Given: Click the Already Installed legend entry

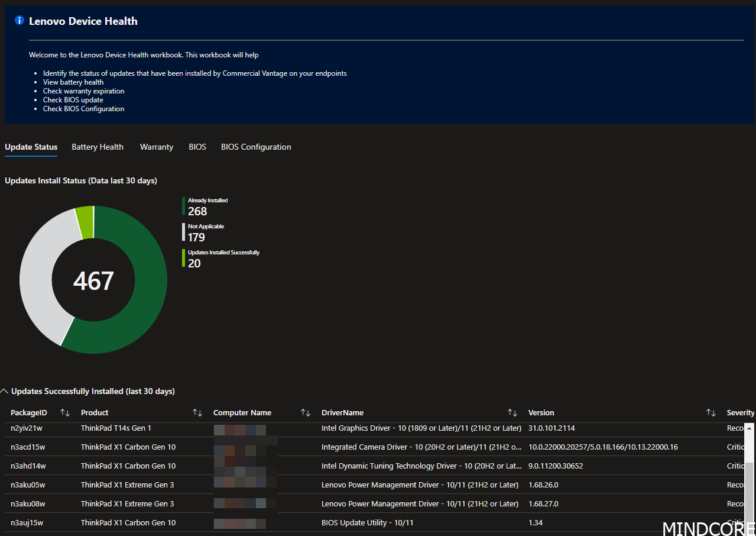Looking at the screenshot, I should coord(207,206).
